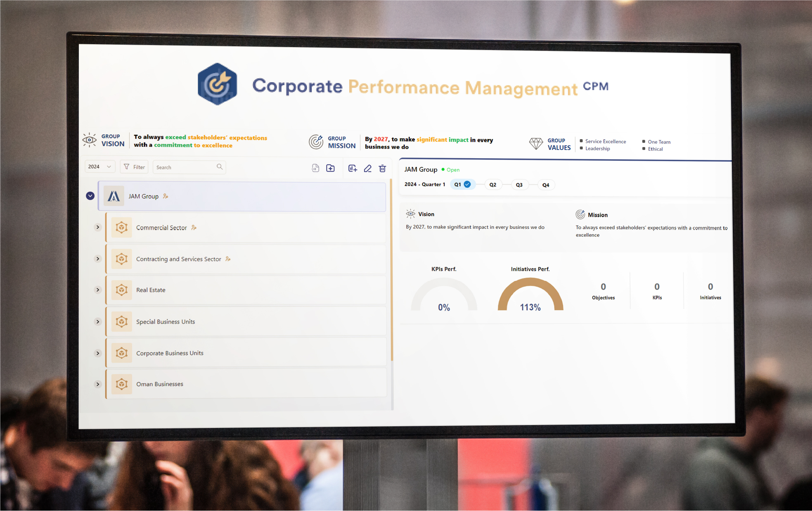Click the add folder icon in toolbar
The image size is (812, 511).
(330, 168)
